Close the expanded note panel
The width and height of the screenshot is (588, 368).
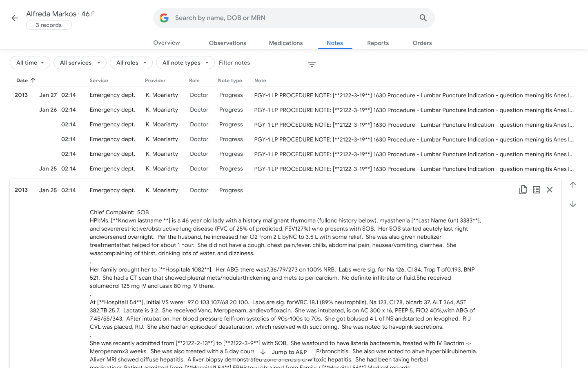click(550, 190)
